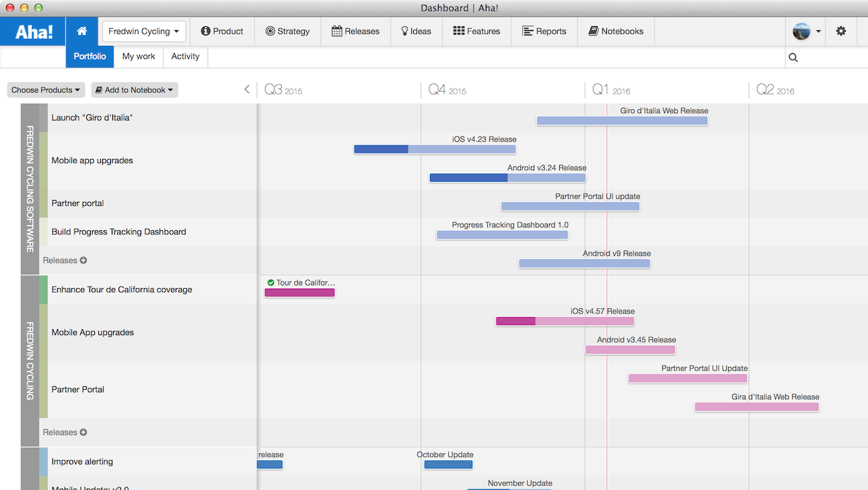The image size is (868, 490).
Task: Click the timeline back chevron
Action: pos(247,89)
